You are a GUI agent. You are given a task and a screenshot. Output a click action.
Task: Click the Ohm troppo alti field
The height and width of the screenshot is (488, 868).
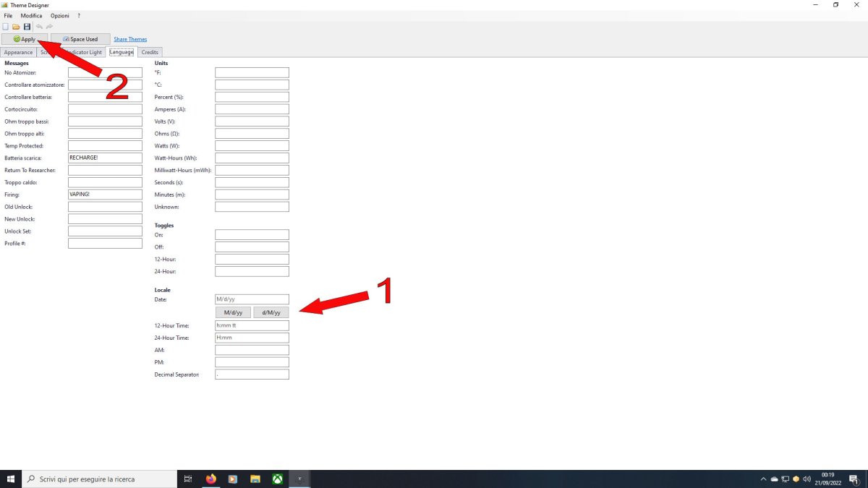coord(105,134)
